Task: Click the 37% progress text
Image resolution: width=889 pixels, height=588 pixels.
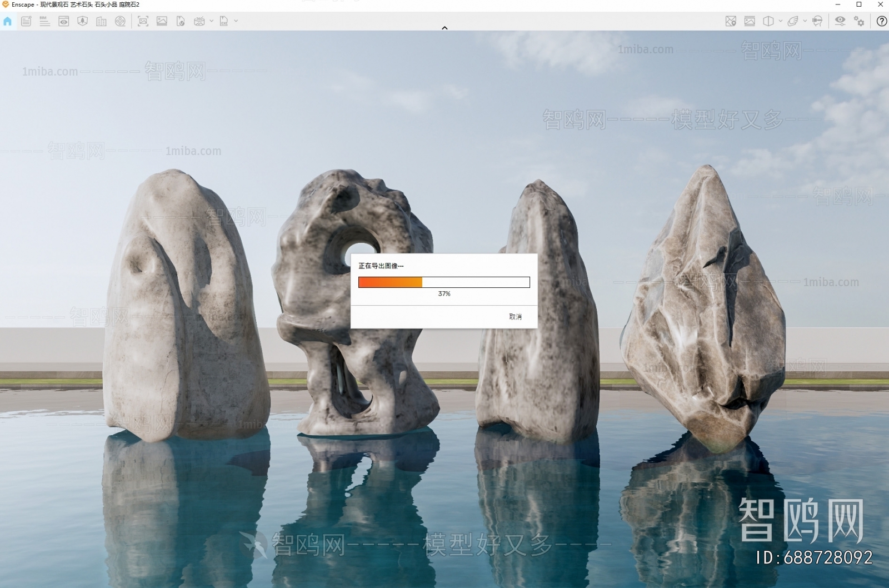Action: tap(444, 294)
